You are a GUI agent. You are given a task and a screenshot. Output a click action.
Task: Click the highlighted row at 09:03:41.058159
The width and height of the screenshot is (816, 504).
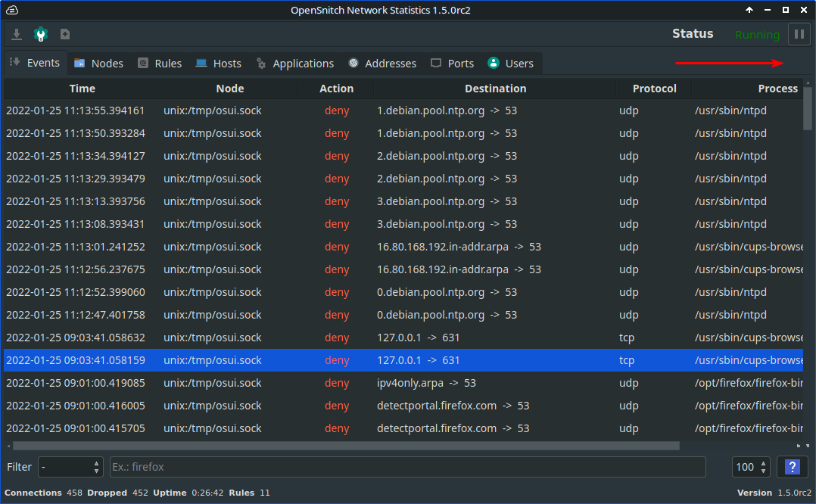click(x=403, y=360)
